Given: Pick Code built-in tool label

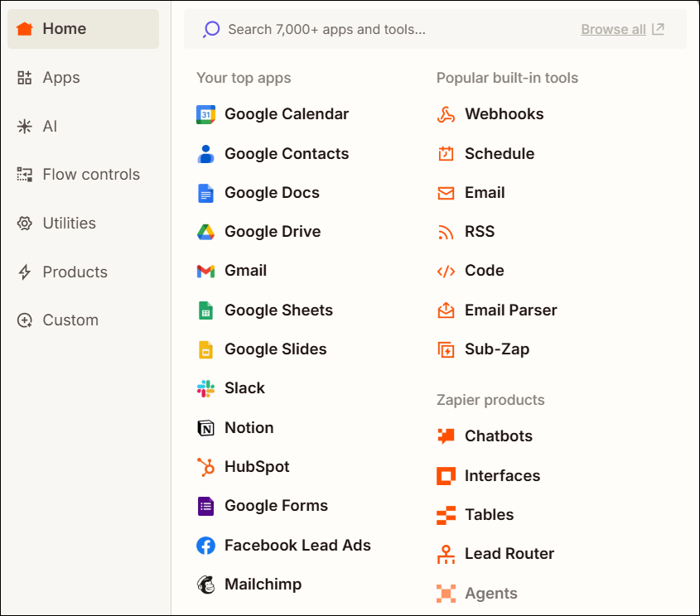Looking at the screenshot, I should (485, 271).
